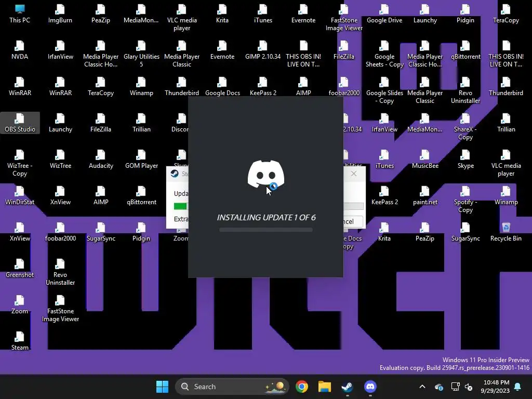The image size is (532, 399).
Task: Select the Google Sheets - Copy shortcut
Action: tap(384, 54)
